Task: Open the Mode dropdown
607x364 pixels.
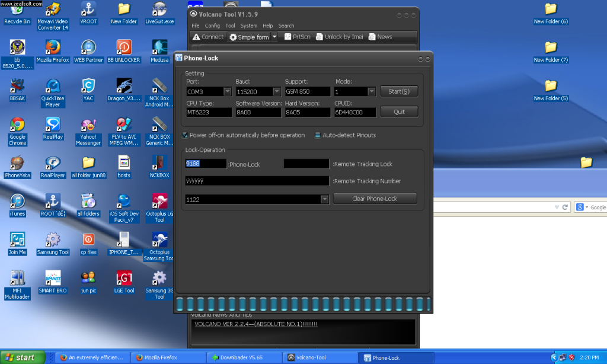Action: 371,92
